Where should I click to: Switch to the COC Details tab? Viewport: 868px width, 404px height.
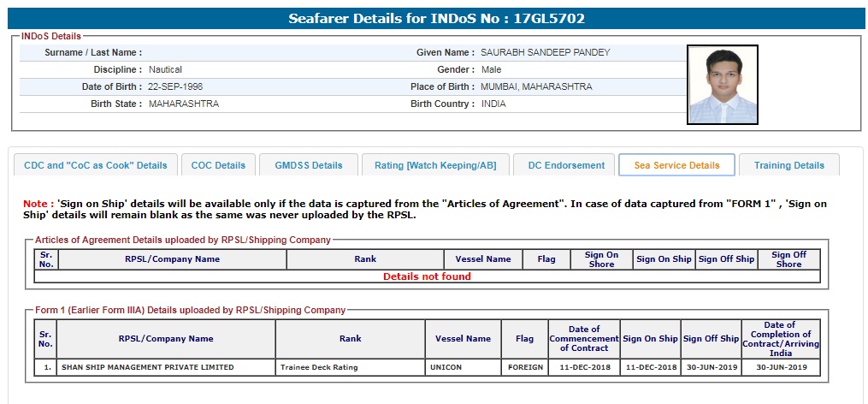point(218,165)
